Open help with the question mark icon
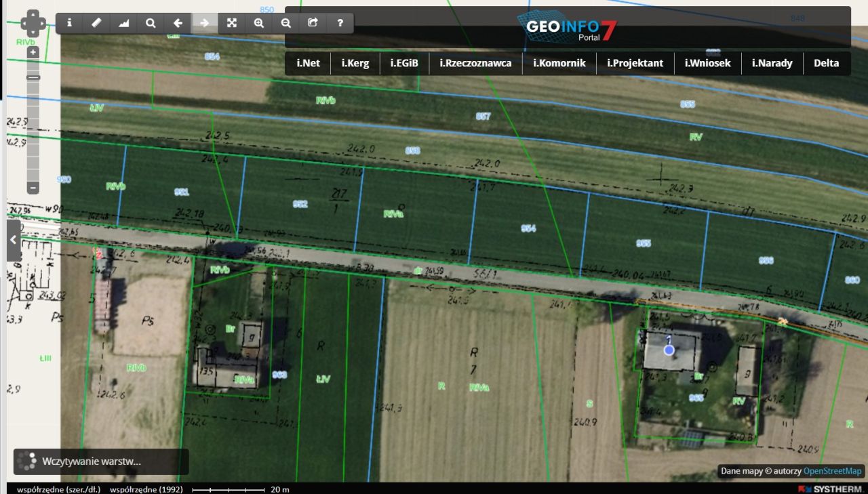 (340, 23)
